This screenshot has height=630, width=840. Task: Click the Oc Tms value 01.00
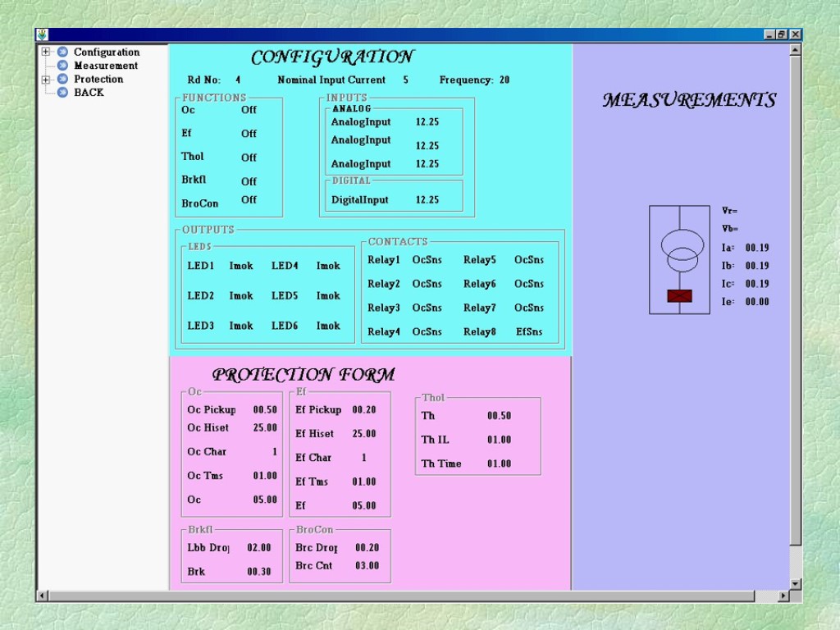[265, 476]
